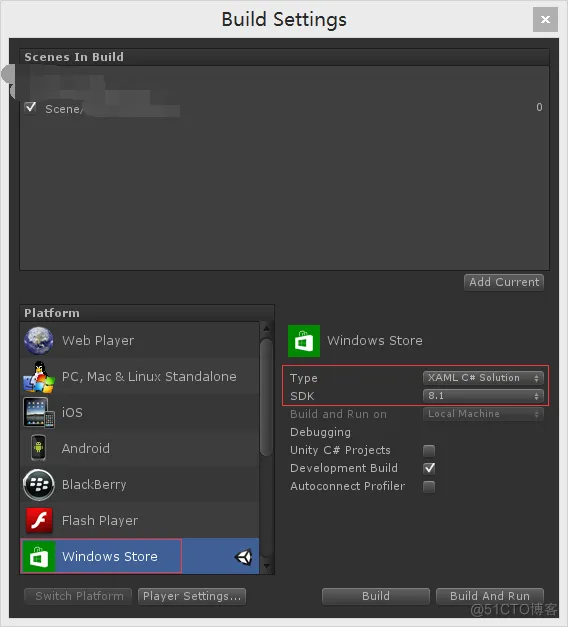Click the Unity C# Projects label
The image size is (568, 627).
340,450
